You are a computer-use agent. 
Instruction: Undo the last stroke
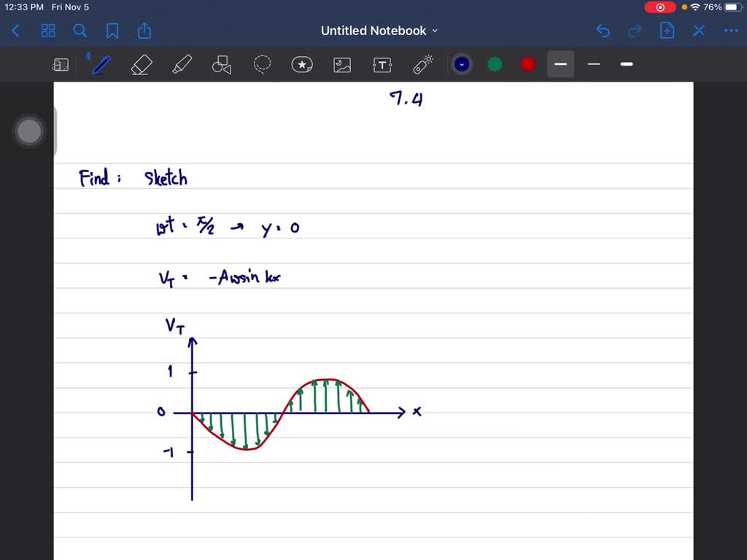coord(603,31)
